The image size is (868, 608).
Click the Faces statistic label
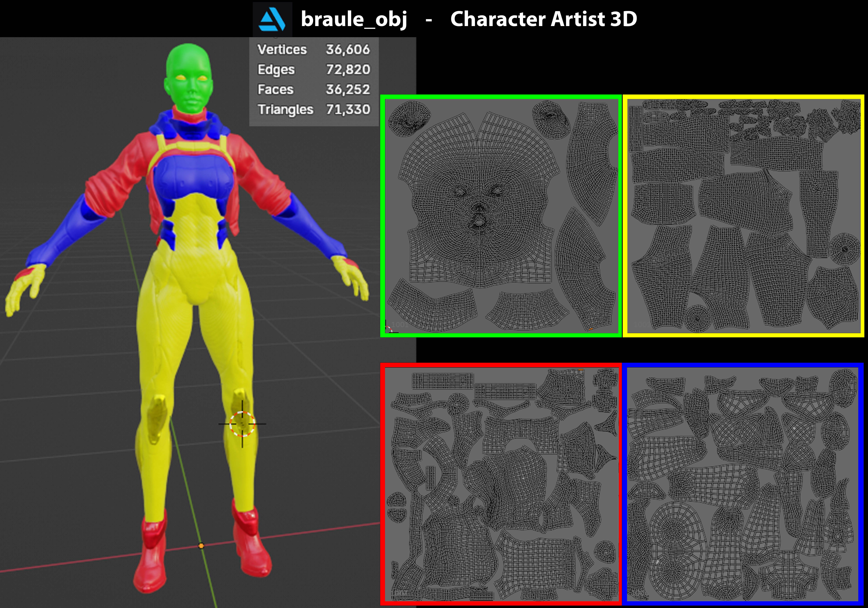coord(275,90)
